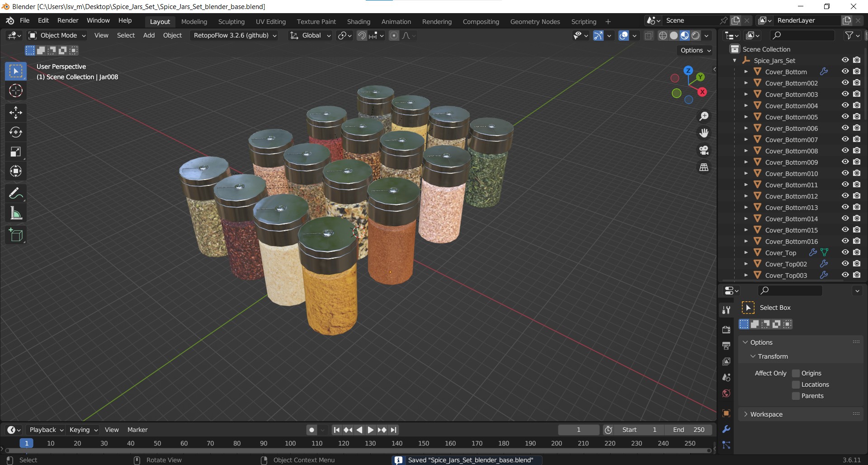The height and width of the screenshot is (465, 868).
Task: Toggle snapping magnet icon
Action: click(x=362, y=36)
